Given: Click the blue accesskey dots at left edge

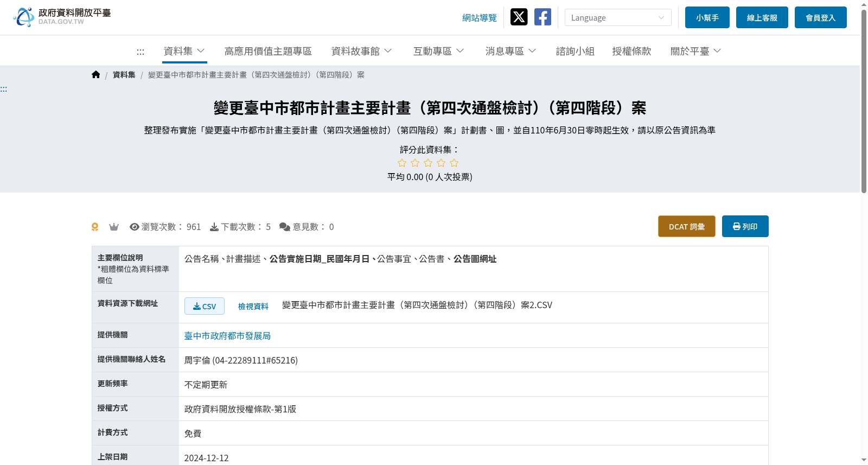Looking at the screenshot, I should pos(4,89).
